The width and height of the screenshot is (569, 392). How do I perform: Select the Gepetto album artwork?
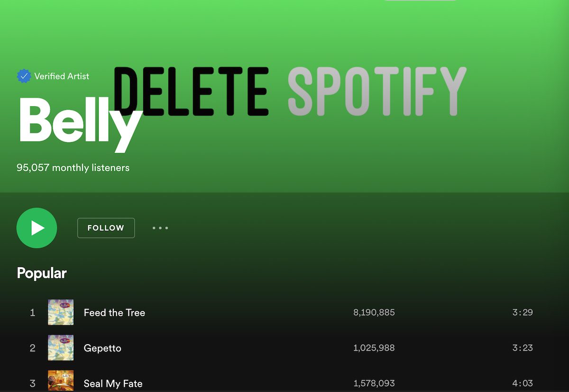click(60, 347)
